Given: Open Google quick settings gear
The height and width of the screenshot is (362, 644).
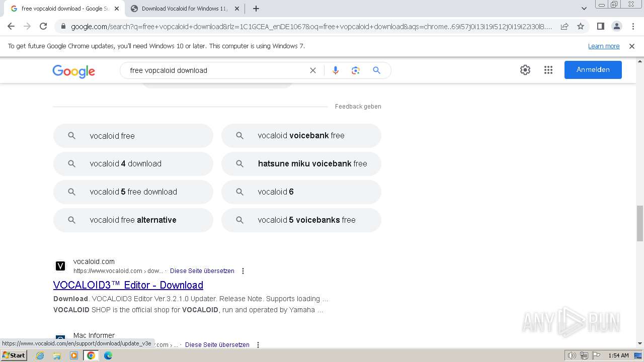Looking at the screenshot, I should pyautogui.click(x=525, y=70).
